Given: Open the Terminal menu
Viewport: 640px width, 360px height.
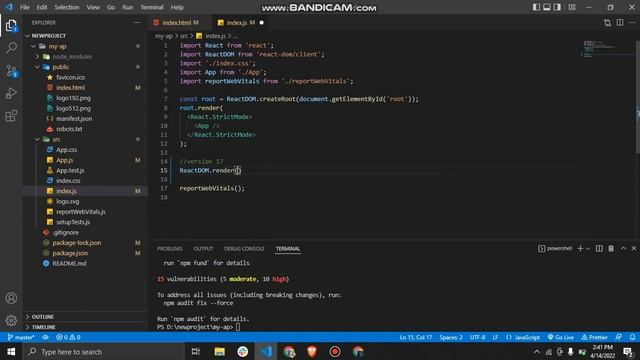Looking at the screenshot, I should pyautogui.click(x=151, y=7).
